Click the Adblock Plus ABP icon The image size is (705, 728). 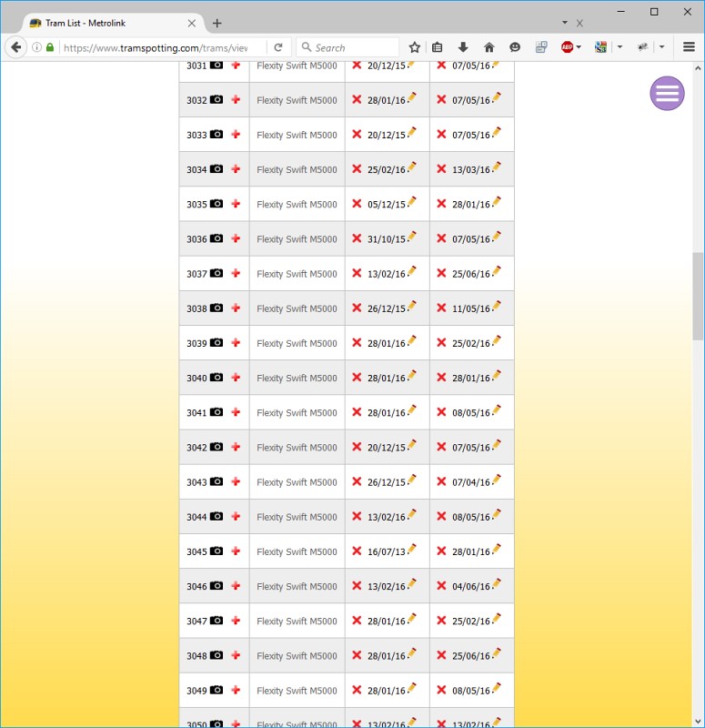(567, 47)
